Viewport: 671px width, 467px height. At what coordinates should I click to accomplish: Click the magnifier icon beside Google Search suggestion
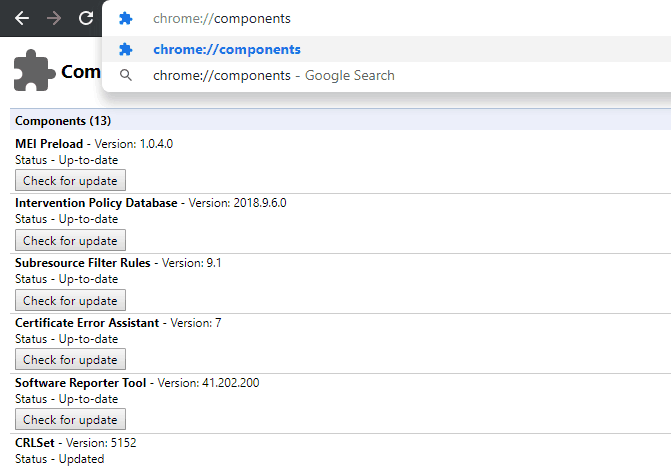click(125, 75)
